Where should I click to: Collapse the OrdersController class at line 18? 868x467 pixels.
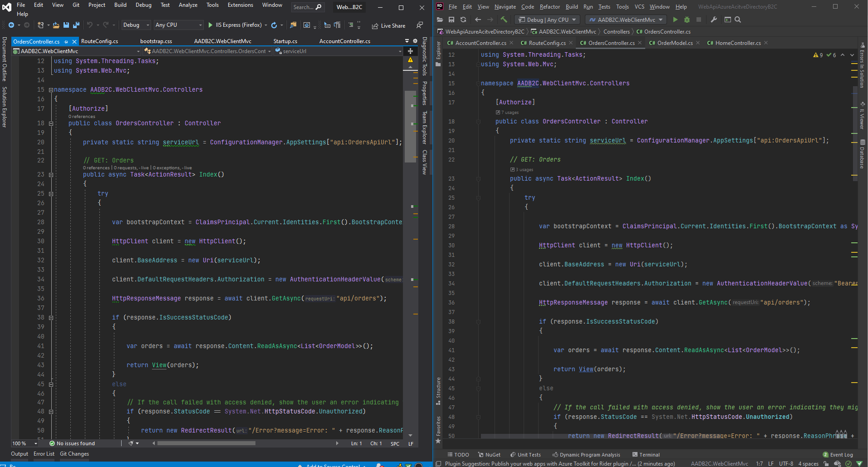pos(51,123)
